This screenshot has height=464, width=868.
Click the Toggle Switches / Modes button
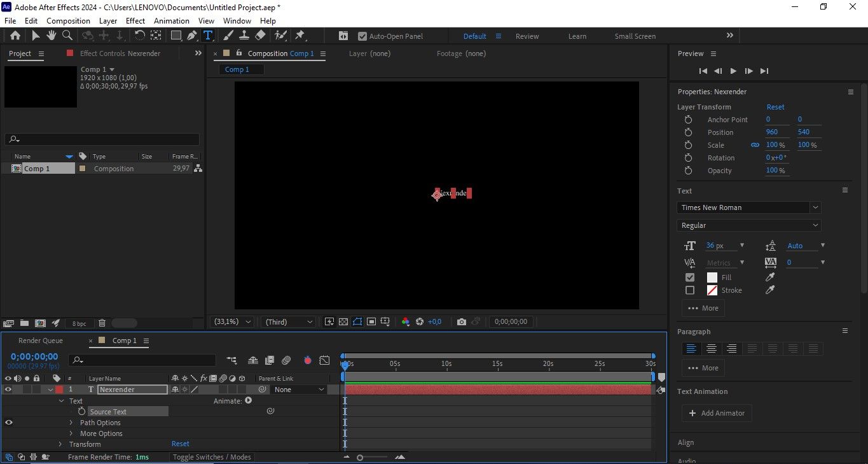click(212, 457)
